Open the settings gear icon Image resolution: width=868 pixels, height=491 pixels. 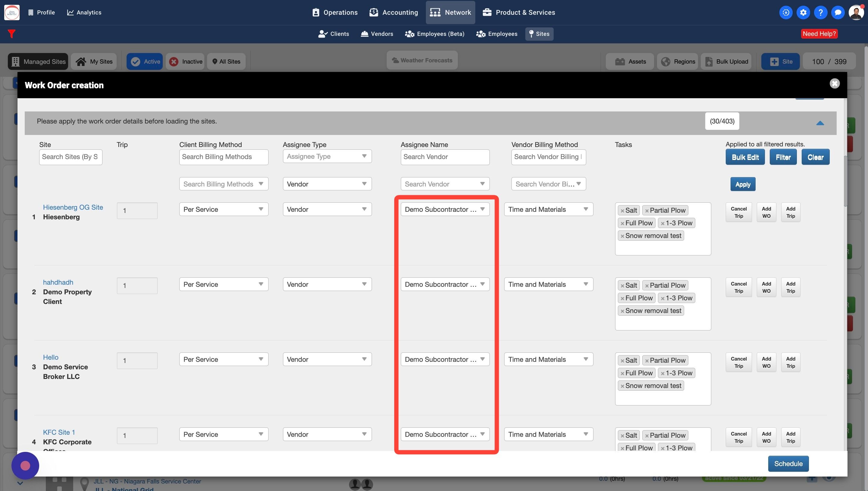[803, 12]
